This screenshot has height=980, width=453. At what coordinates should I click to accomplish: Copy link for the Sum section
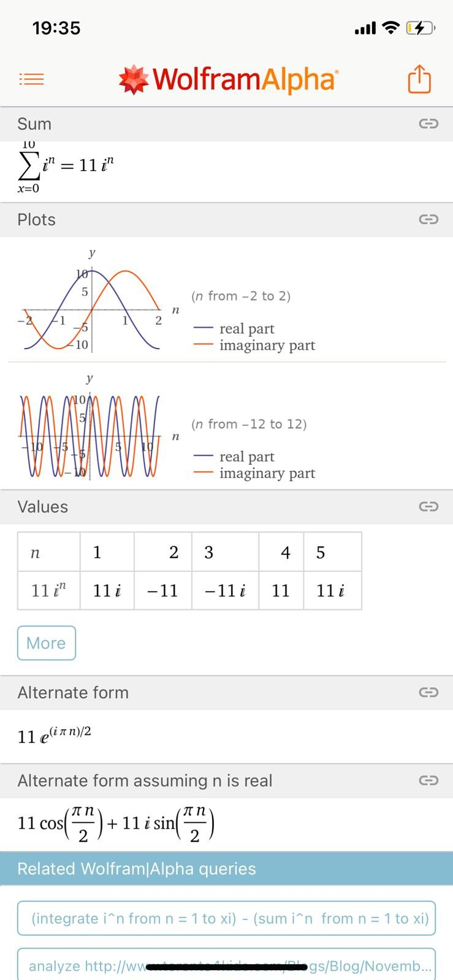pyautogui.click(x=428, y=124)
